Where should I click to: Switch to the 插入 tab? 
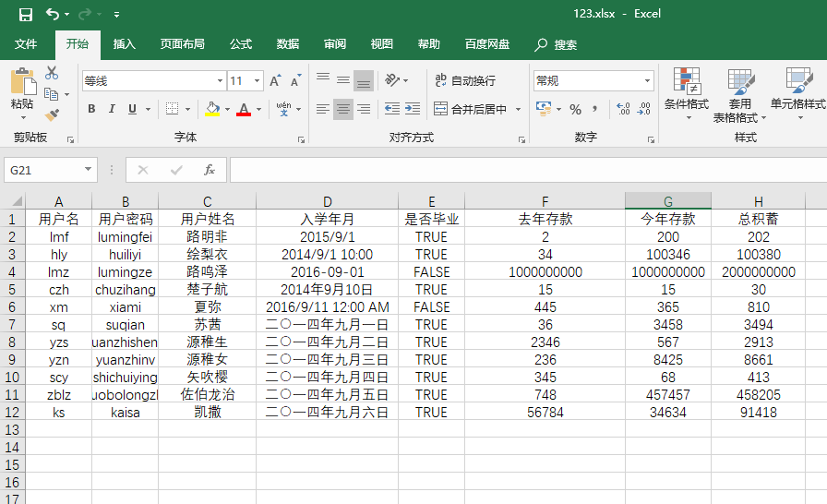pos(124,44)
